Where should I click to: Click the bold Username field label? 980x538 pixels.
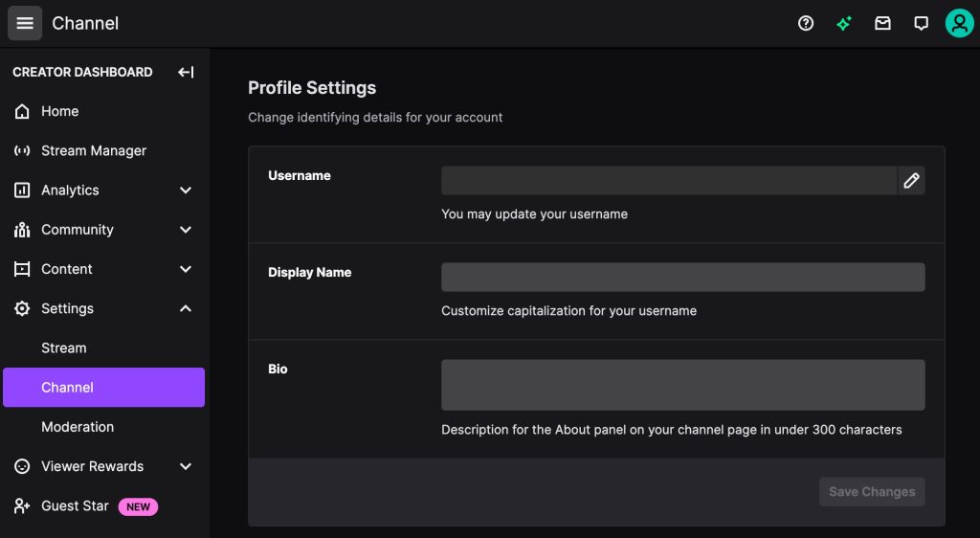[x=300, y=175]
